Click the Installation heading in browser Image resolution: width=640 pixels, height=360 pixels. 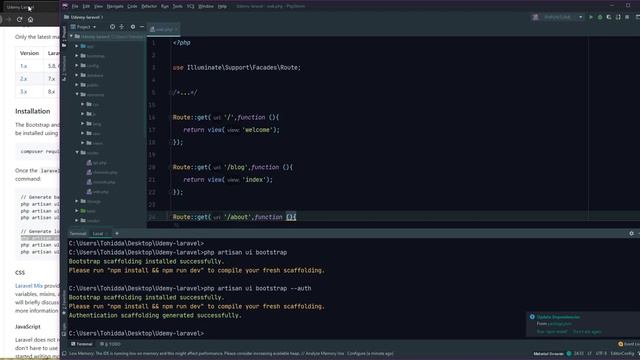tap(33, 111)
